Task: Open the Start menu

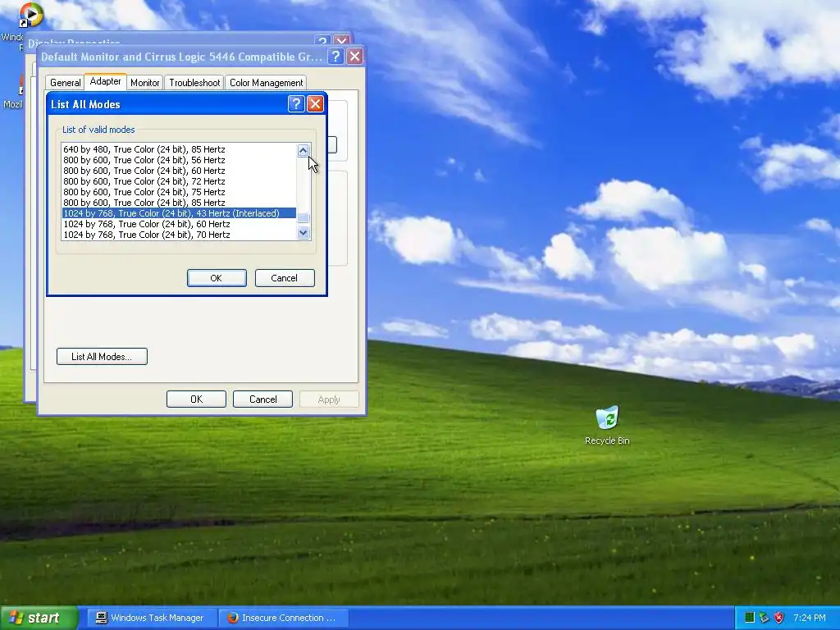Action: (x=39, y=618)
